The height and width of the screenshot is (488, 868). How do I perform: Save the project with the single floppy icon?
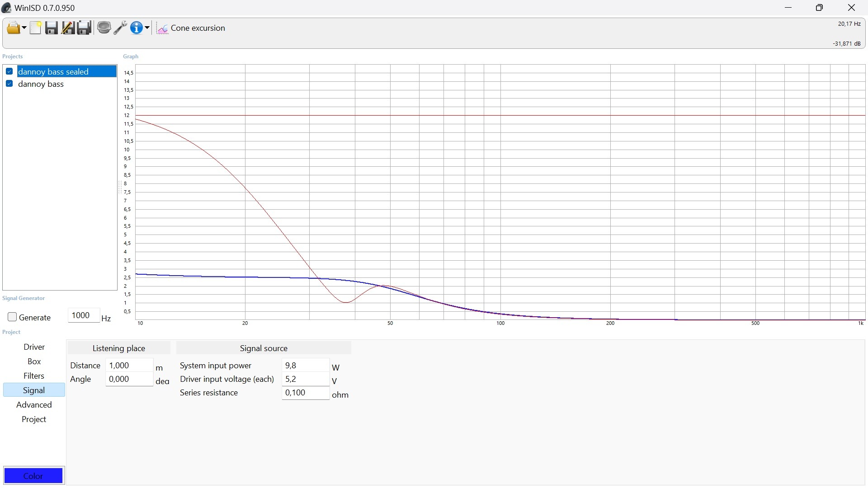pos(52,28)
